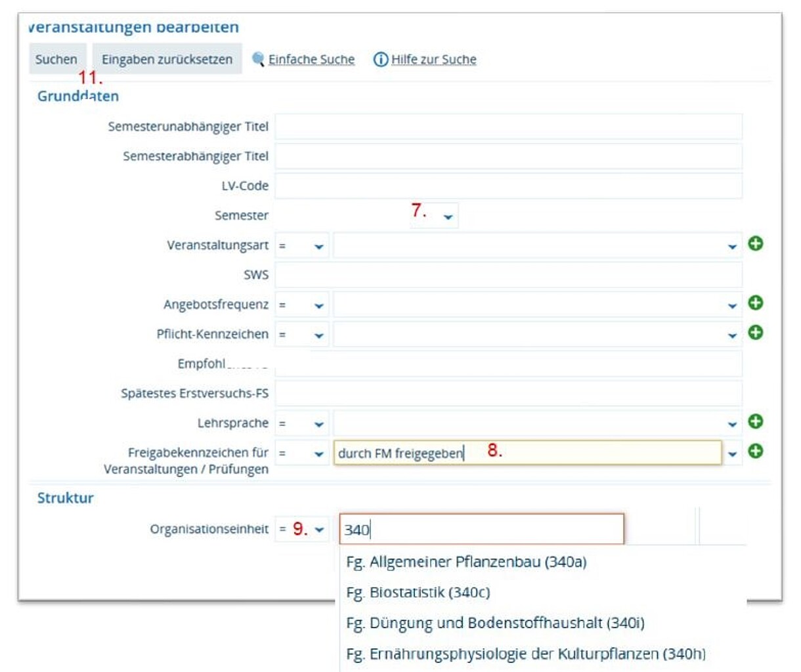Add another Pflicht-Kennzeichen row via plus icon
Viewport: 801px width, 672px height.
(x=756, y=332)
